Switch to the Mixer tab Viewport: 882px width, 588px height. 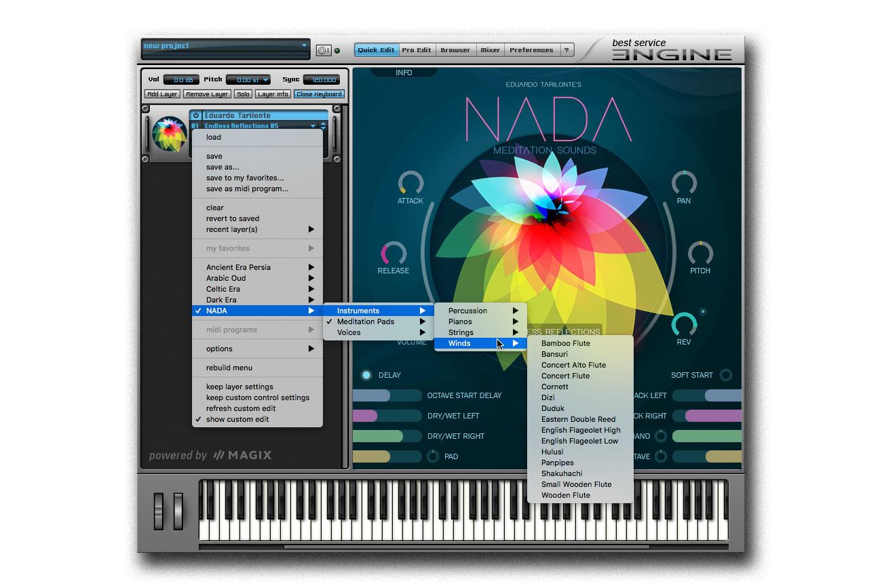[490, 50]
